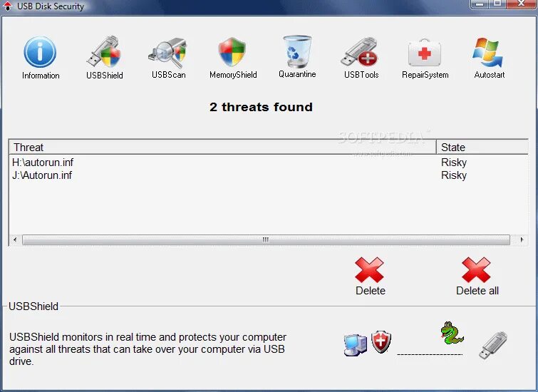The image size is (538, 392).
Task: Open the Autostart section
Action: point(489,58)
